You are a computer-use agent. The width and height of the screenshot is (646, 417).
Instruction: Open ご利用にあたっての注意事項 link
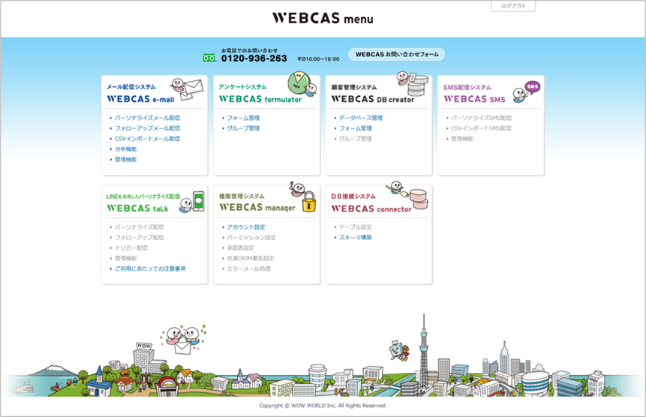(x=150, y=268)
